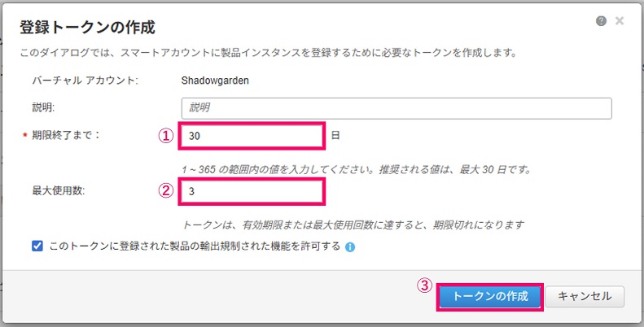Select the 期限終了まで field containing 30
The image size is (644, 327).
(x=252, y=136)
